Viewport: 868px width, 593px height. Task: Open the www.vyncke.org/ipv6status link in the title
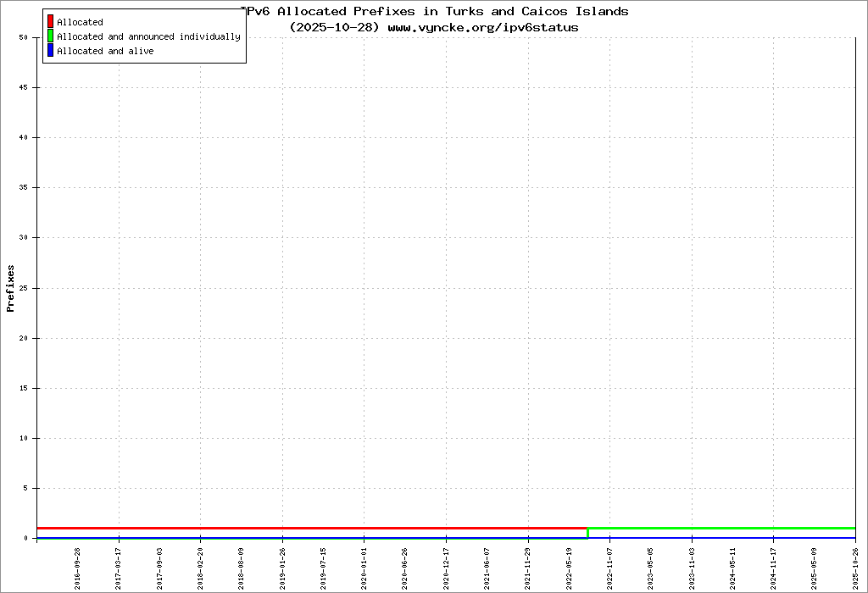[483, 27]
